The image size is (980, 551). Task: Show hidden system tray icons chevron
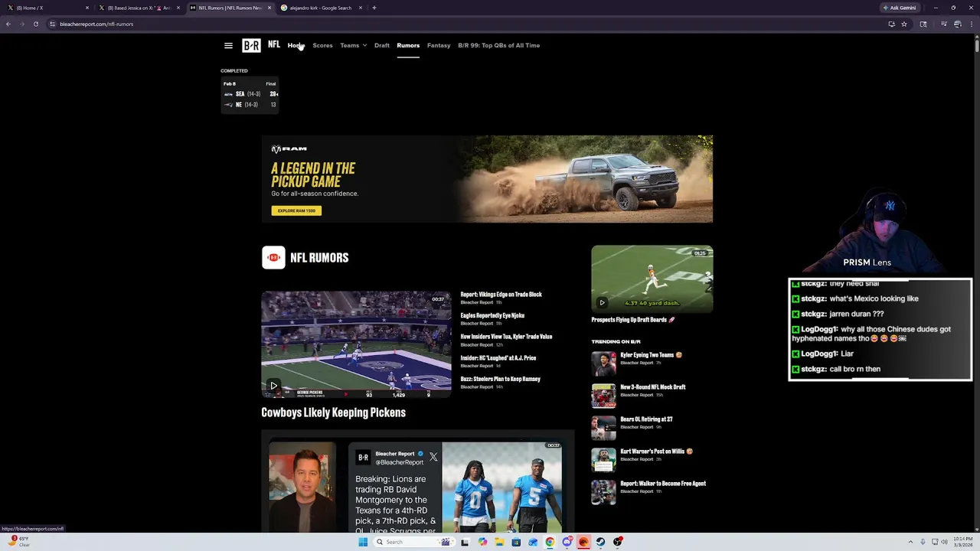[x=911, y=542]
